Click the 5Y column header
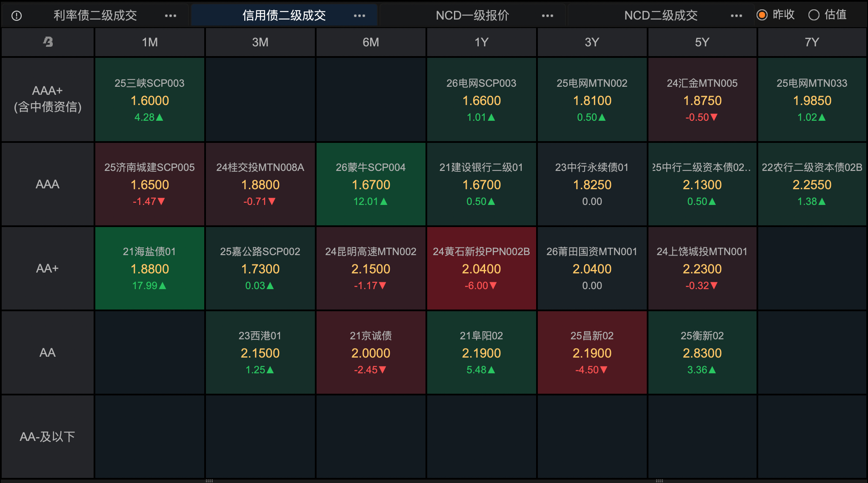The image size is (868, 483). coord(702,42)
